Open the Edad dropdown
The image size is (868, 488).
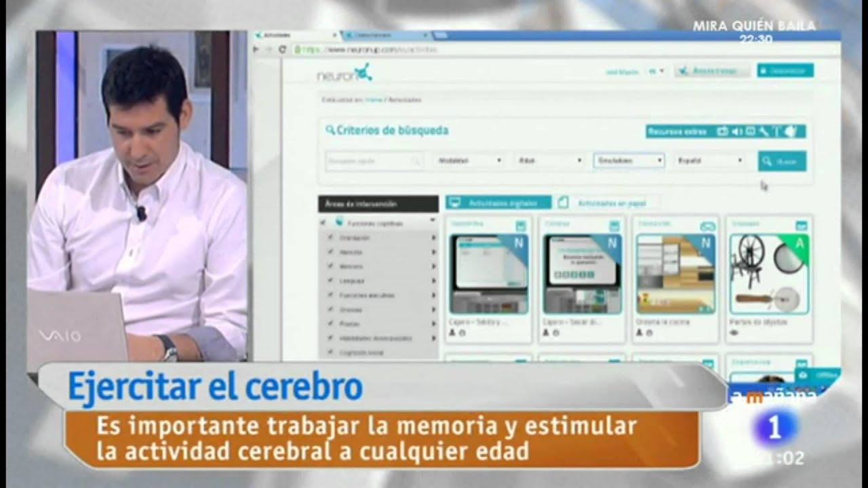coord(549,161)
